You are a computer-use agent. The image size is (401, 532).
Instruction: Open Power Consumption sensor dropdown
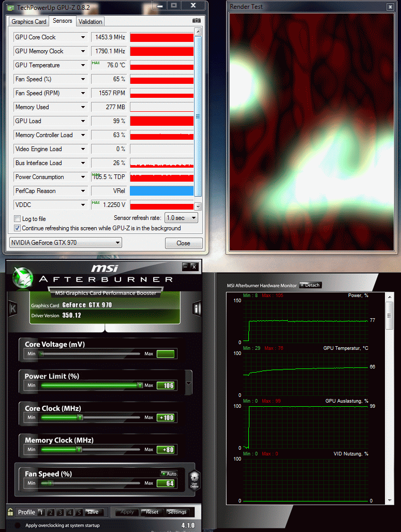83,177
